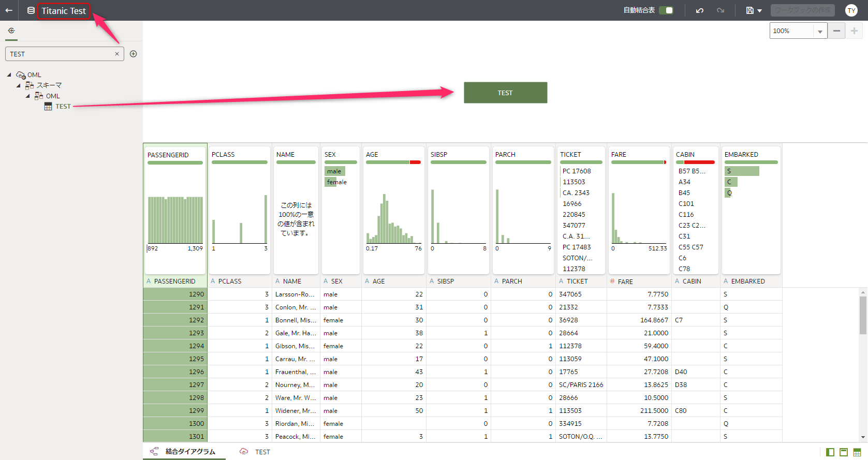Image resolution: width=868 pixels, height=460 pixels.
Task: Click the SIBSP column type icon
Action: [432, 281]
